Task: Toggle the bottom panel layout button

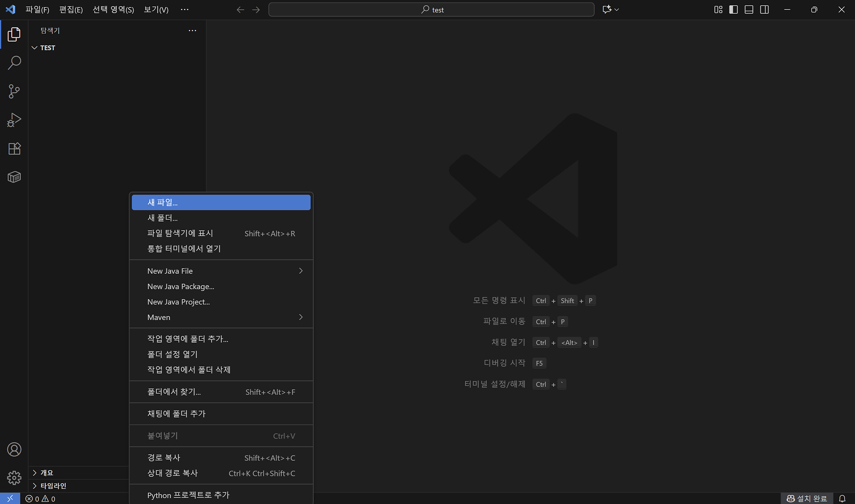Action: click(749, 9)
